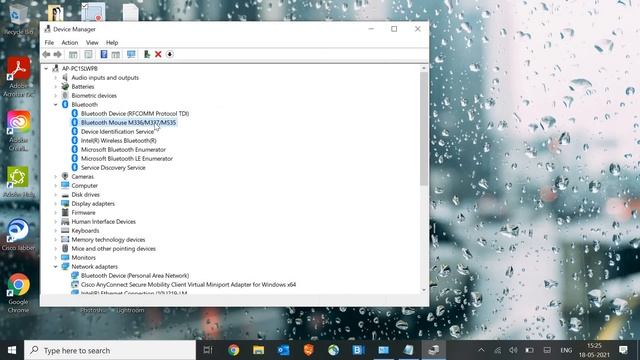The width and height of the screenshot is (640, 360).
Task: Click the Windows Start button
Action: click(12, 350)
